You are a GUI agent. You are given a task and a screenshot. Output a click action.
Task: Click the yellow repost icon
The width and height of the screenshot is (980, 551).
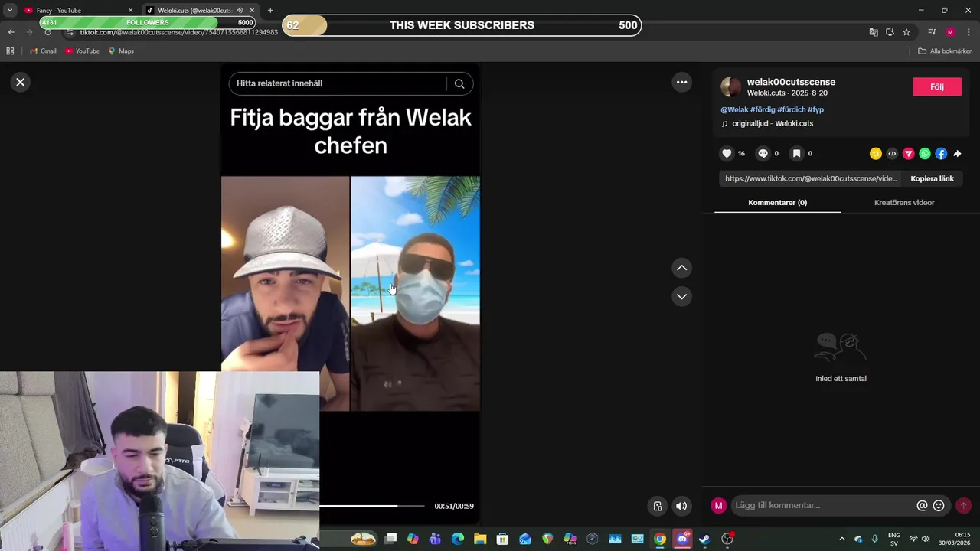pyautogui.click(x=876, y=154)
